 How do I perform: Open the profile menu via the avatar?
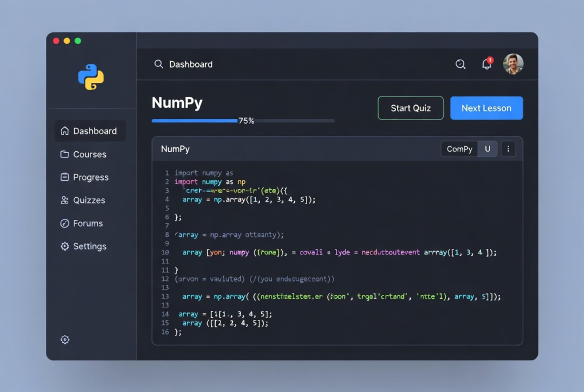click(513, 63)
